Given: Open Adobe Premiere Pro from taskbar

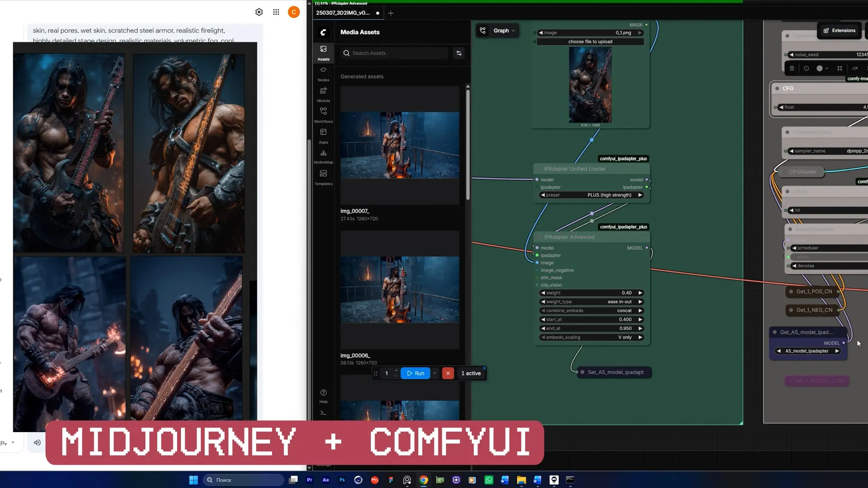Looking at the screenshot, I should pyautogui.click(x=309, y=480).
